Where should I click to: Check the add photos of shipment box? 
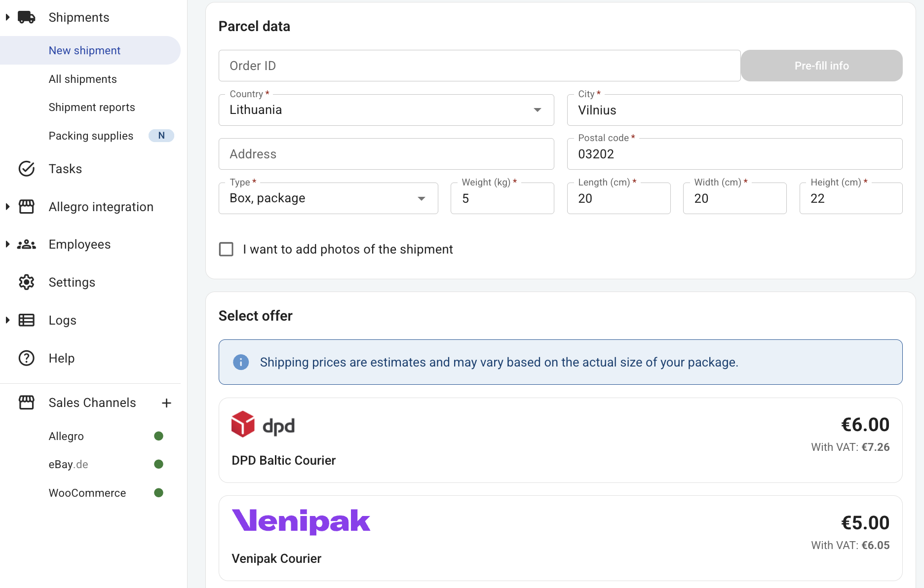click(x=226, y=249)
